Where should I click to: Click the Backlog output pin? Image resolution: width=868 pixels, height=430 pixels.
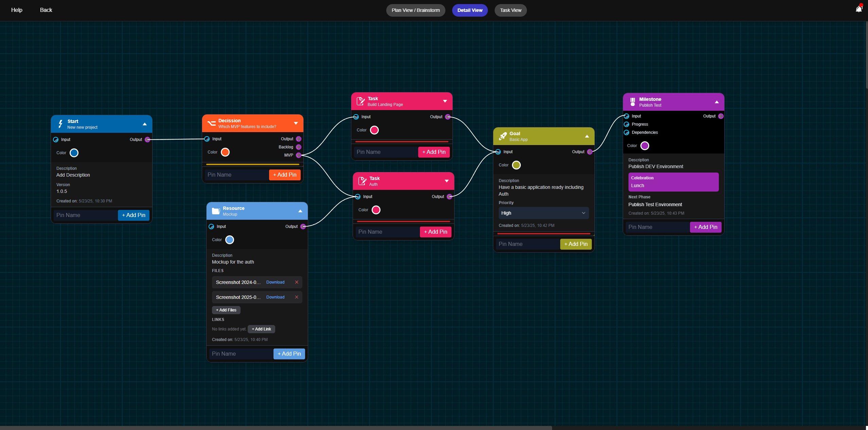pyautogui.click(x=298, y=147)
